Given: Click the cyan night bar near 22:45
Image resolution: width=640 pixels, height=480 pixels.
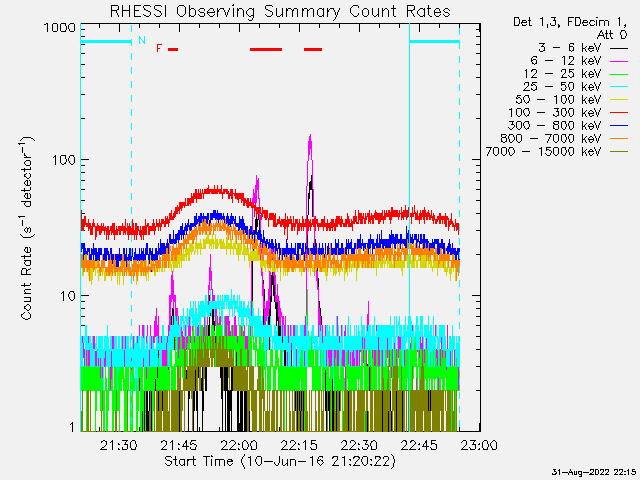Looking at the screenshot, I should [434, 41].
